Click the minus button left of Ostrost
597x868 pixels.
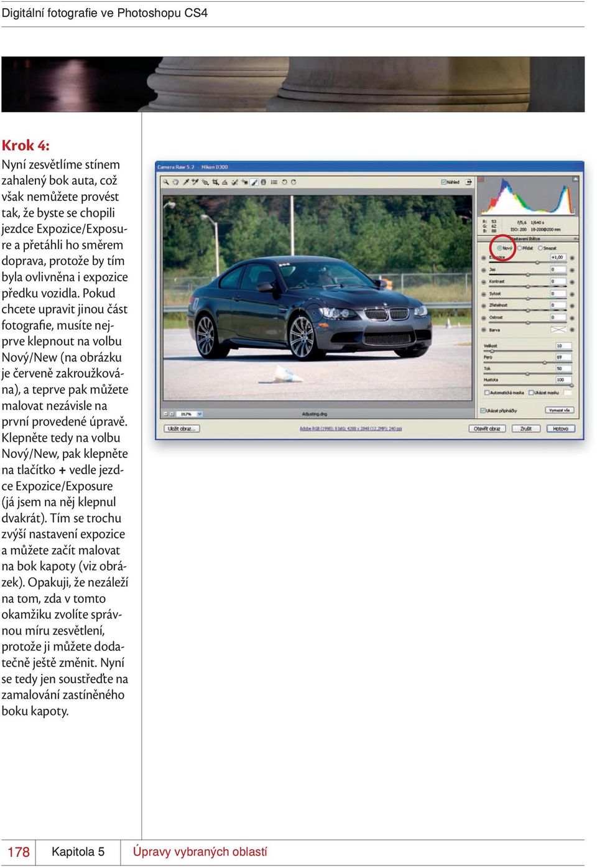[x=483, y=318]
